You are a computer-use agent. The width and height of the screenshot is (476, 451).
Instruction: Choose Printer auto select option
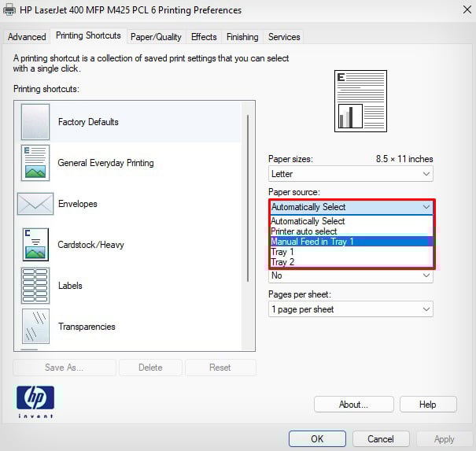(x=351, y=231)
